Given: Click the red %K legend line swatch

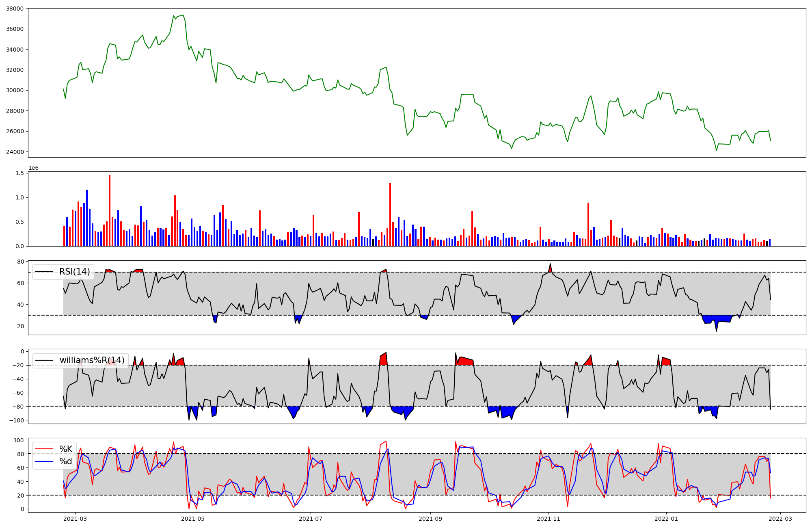Looking at the screenshot, I should 44,449.
